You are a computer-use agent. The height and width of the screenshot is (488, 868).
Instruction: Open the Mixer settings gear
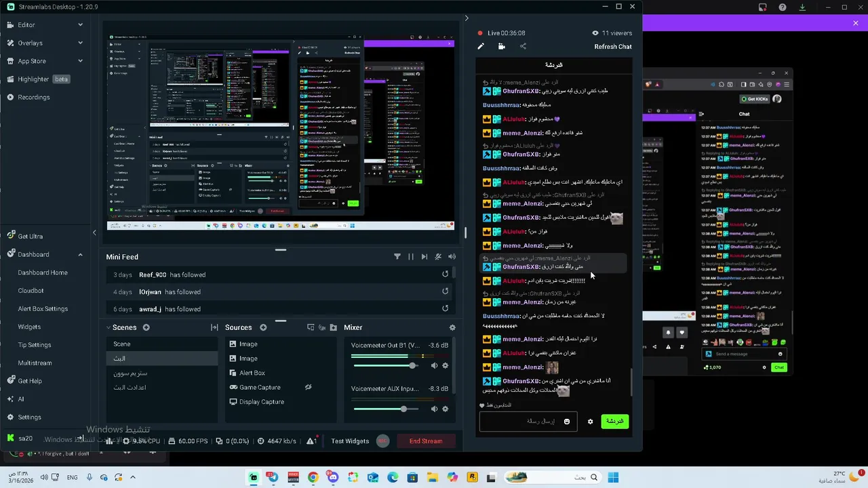coord(452,327)
